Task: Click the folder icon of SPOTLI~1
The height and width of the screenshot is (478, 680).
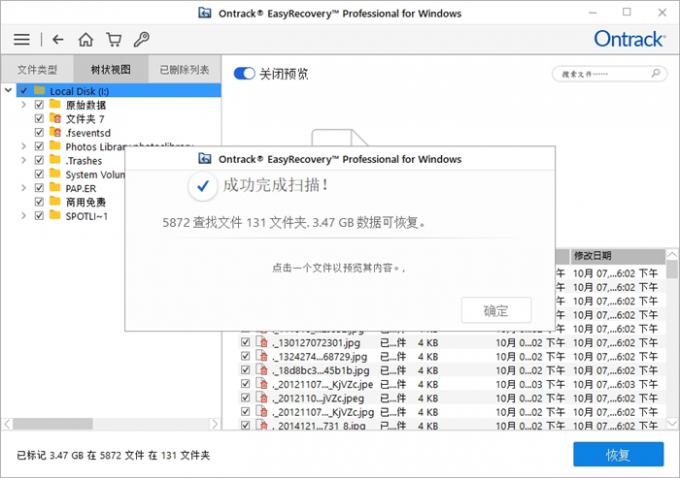Action: click(55, 215)
